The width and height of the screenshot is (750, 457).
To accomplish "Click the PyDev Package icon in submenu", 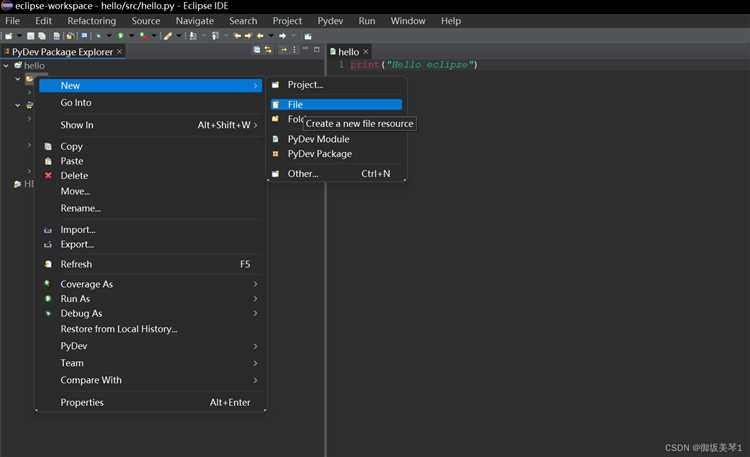I will pos(276,154).
